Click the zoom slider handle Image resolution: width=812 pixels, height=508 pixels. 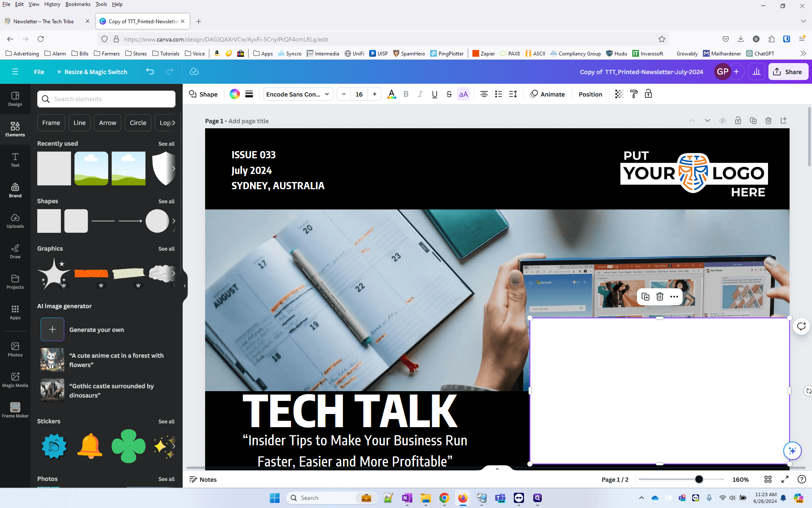[x=699, y=479]
